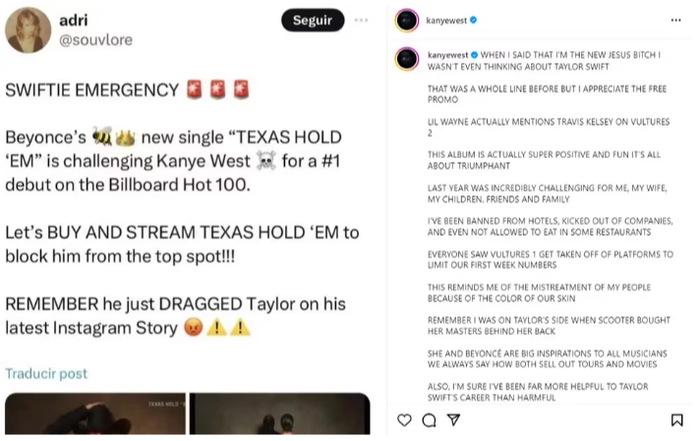The width and height of the screenshot is (700, 441).
Task: Open tweet options three-dot menu beside Seguir
Action: (361, 20)
